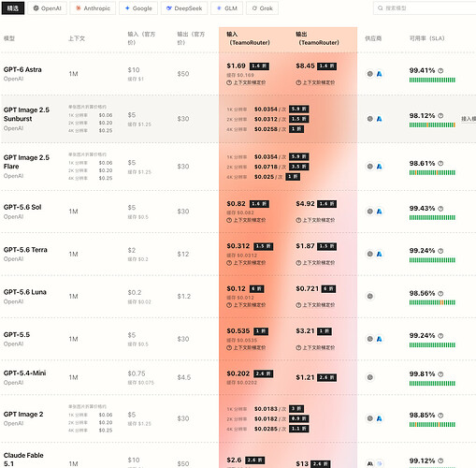
Task: Select the 精选 featured tab
Action: pos(13,8)
